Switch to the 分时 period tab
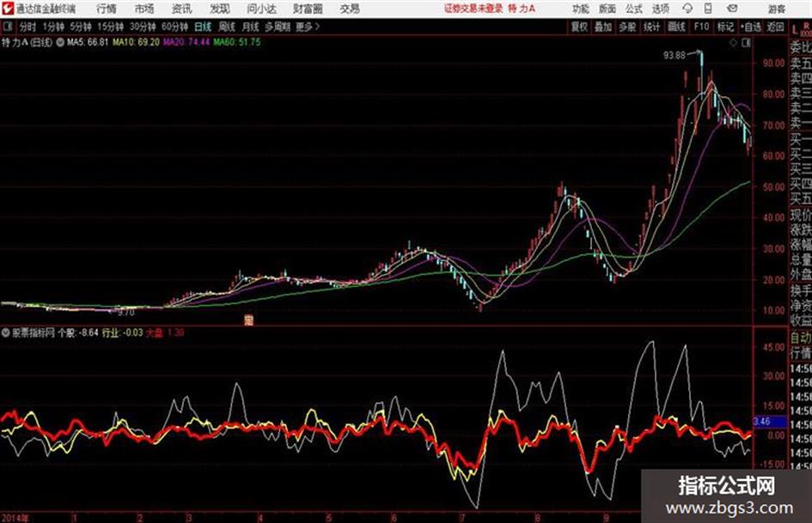The width and height of the screenshot is (812, 523). click(27, 27)
